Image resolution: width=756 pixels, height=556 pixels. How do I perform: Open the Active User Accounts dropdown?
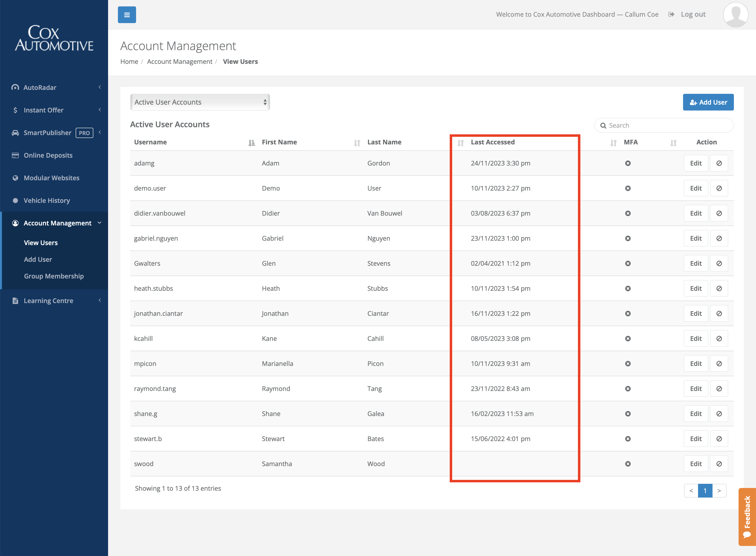click(x=200, y=102)
